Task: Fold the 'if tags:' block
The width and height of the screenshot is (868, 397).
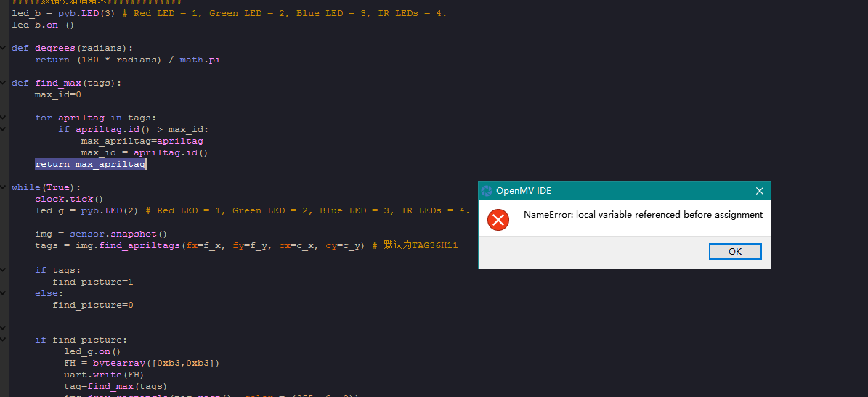Action: pos(3,270)
